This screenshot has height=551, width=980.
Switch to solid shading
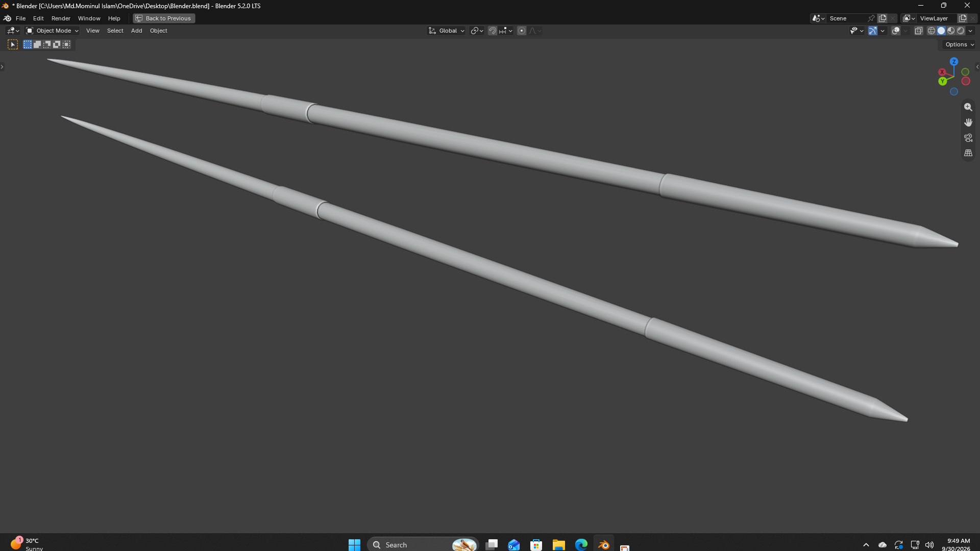[941, 31]
